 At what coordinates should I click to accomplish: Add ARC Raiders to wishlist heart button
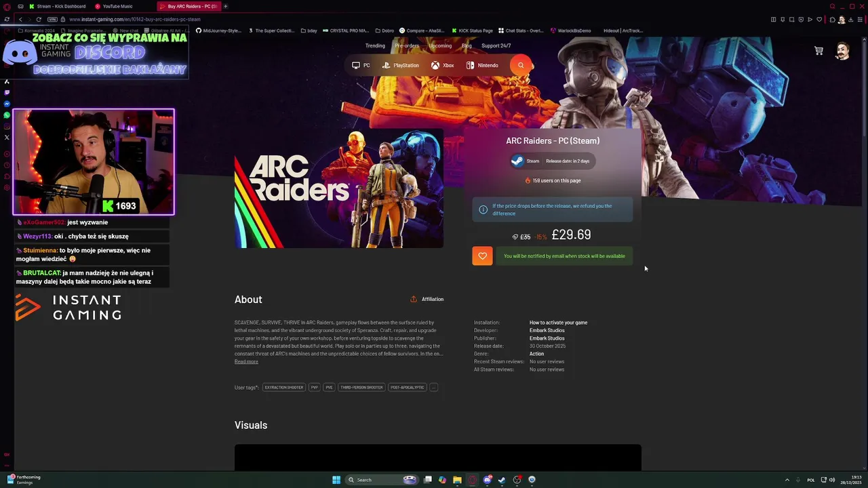[482, 256]
